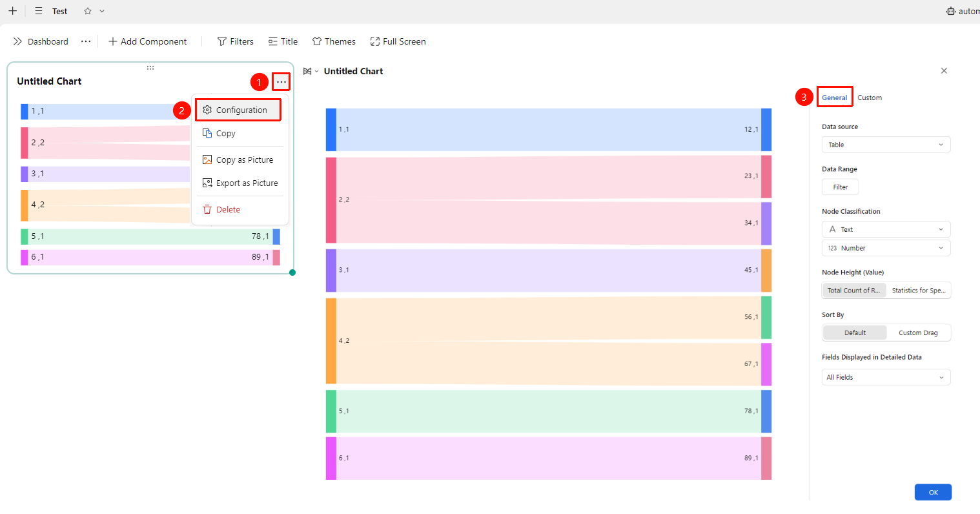This screenshot has width=980, height=514.
Task: Expand the chevron next to the star icon
Action: [102, 11]
